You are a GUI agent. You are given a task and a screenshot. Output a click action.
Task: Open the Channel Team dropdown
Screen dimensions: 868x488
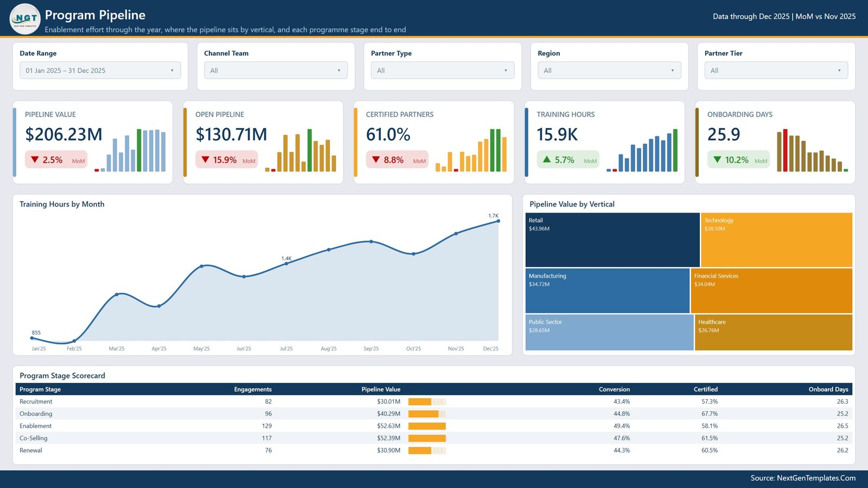tap(276, 70)
